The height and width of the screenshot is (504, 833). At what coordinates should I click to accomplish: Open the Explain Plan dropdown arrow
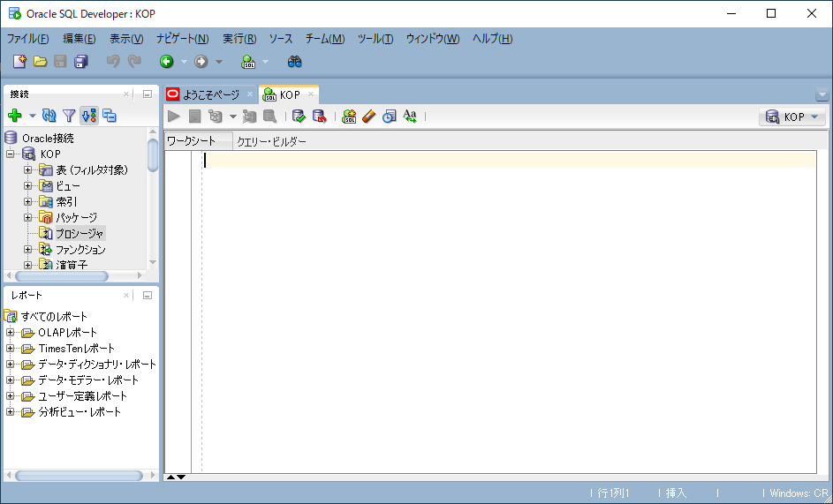coord(232,117)
